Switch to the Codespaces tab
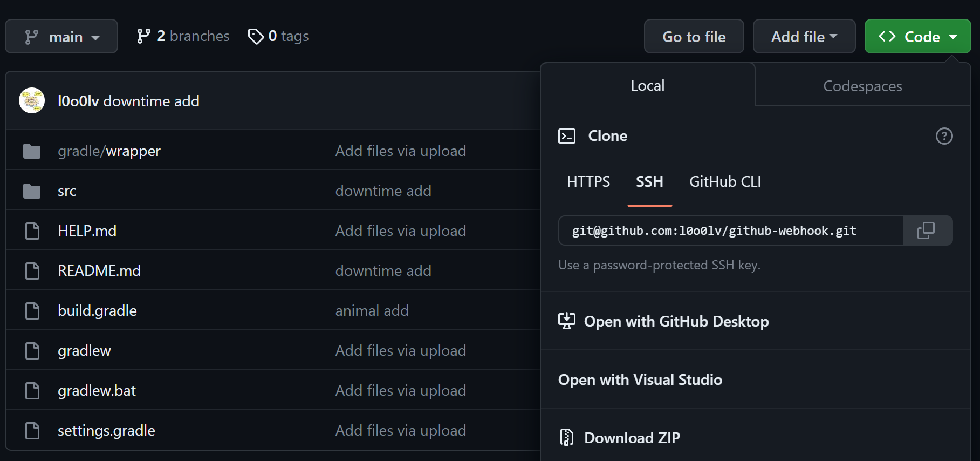The height and width of the screenshot is (461, 980). pos(862,86)
